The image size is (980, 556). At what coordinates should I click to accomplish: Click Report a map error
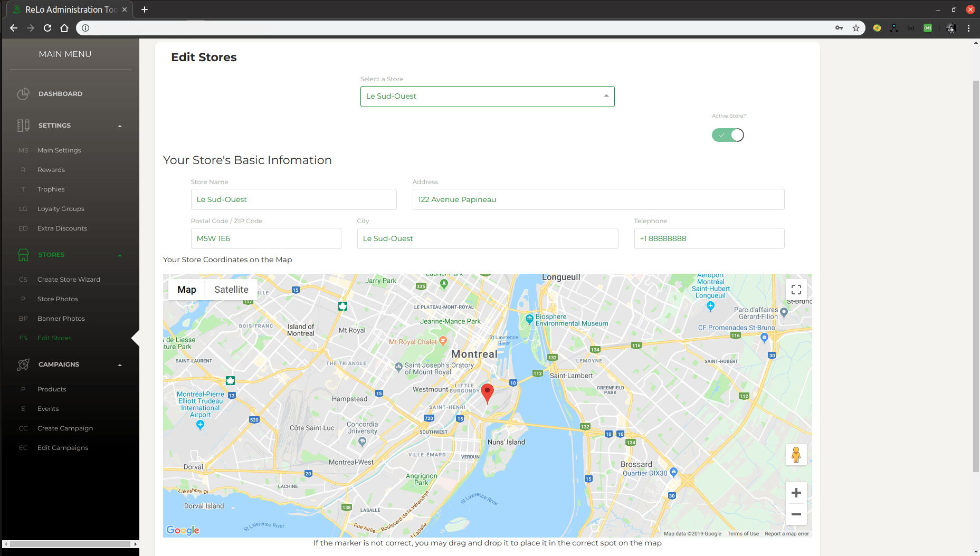click(x=786, y=533)
